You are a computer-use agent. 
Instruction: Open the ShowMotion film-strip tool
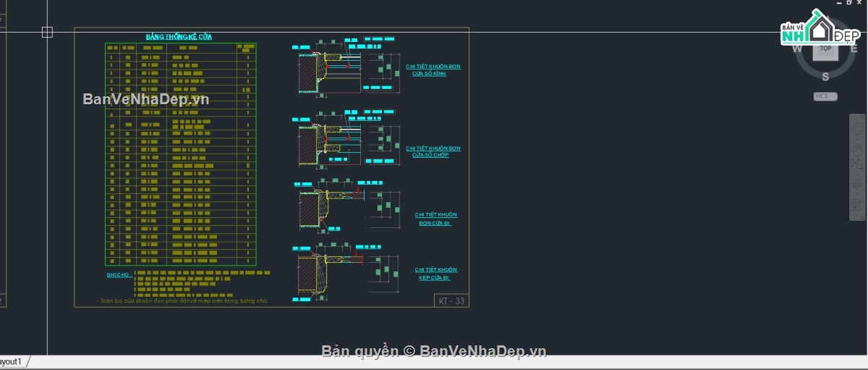coord(857,204)
